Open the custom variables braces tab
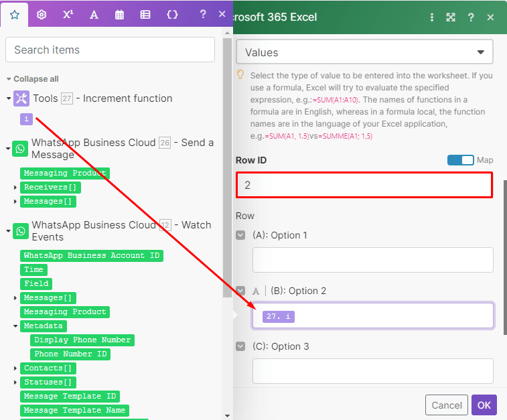 click(x=172, y=15)
